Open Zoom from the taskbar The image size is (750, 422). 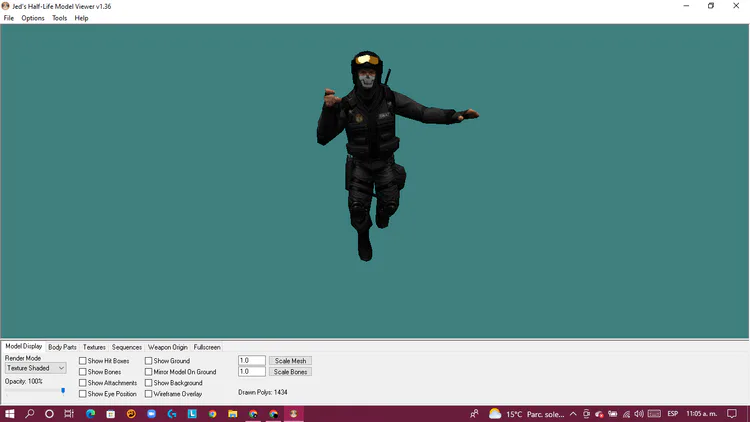[x=152, y=414]
